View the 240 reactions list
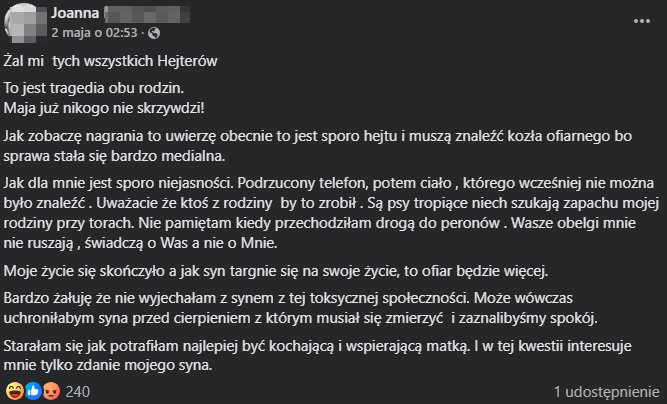This screenshot has height=404, width=667. [77, 391]
